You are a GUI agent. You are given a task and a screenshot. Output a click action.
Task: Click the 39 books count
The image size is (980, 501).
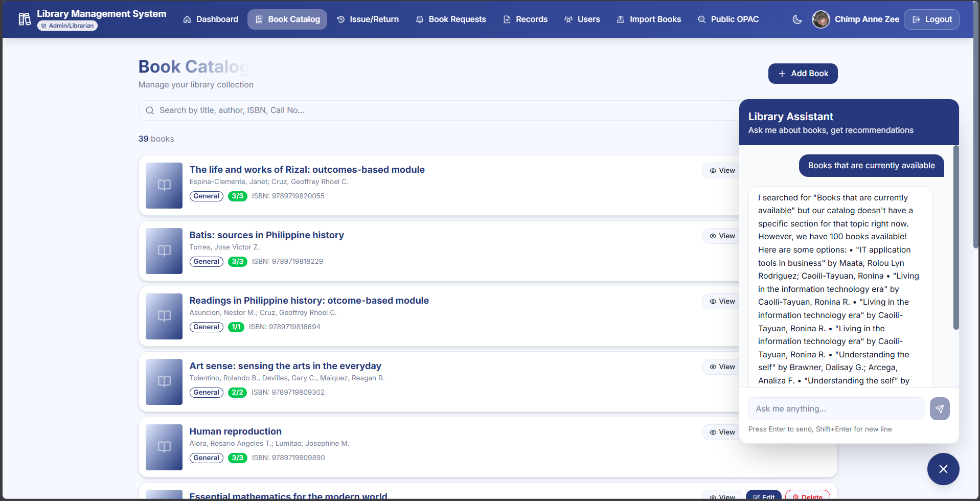(156, 139)
